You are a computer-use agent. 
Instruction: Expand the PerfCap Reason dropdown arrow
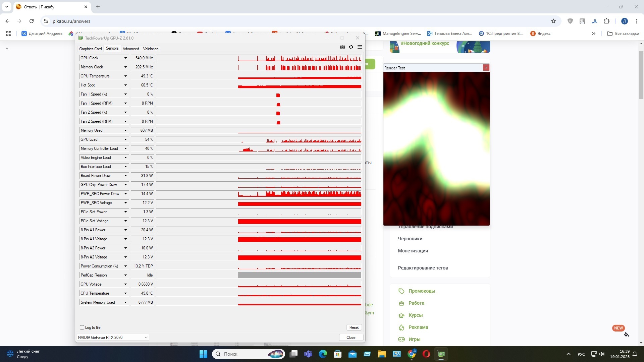pos(125,275)
